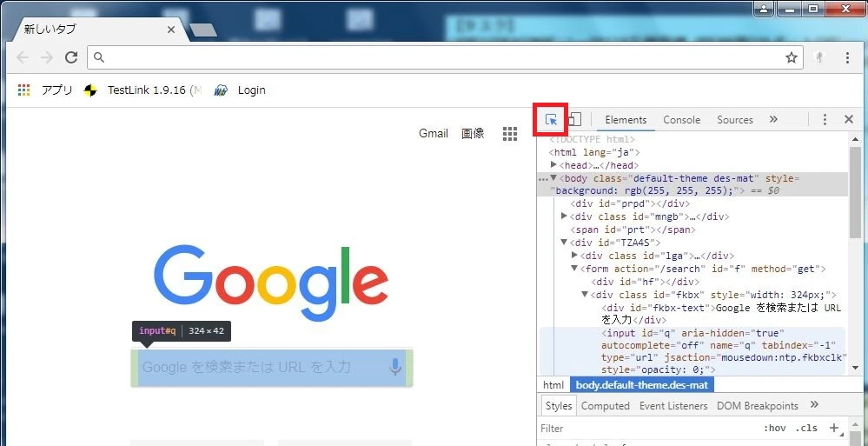Image resolution: width=868 pixels, height=446 pixels.
Task: Click the scrollbar down arrow in Elements panel
Action: [x=855, y=367]
